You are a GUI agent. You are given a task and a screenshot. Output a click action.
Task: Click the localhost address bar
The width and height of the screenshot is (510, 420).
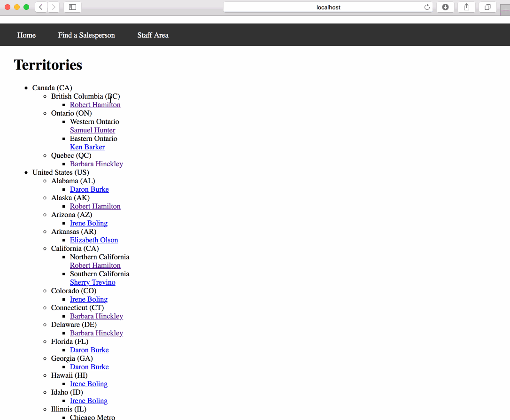coord(328,7)
